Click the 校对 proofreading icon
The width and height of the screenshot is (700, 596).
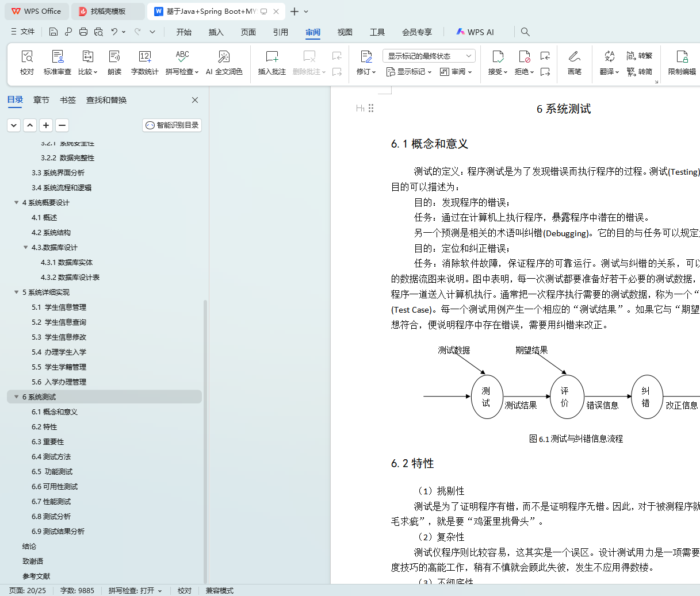pyautogui.click(x=27, y=56)
